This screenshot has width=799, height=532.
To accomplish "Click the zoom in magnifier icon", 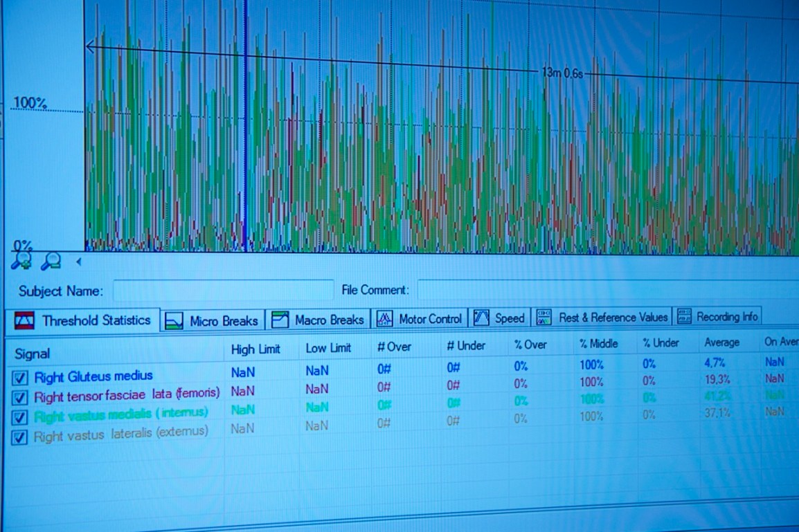I will click(x=21, y=261).
